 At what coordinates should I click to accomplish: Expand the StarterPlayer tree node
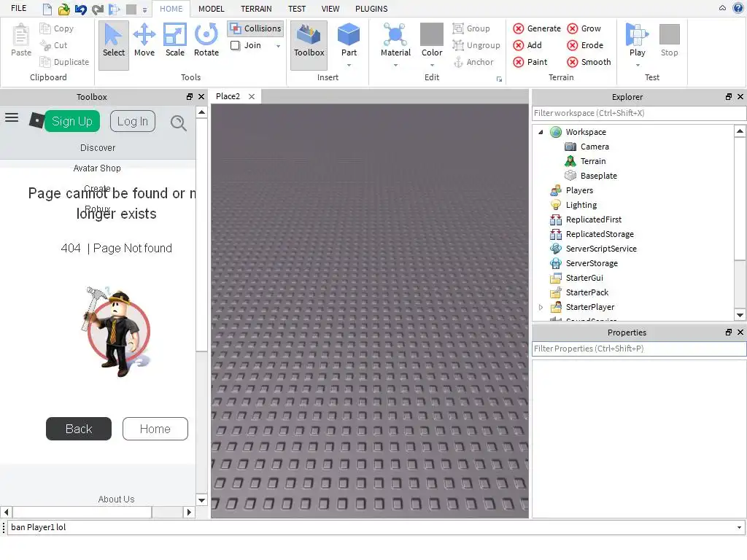tap(541, 307)
